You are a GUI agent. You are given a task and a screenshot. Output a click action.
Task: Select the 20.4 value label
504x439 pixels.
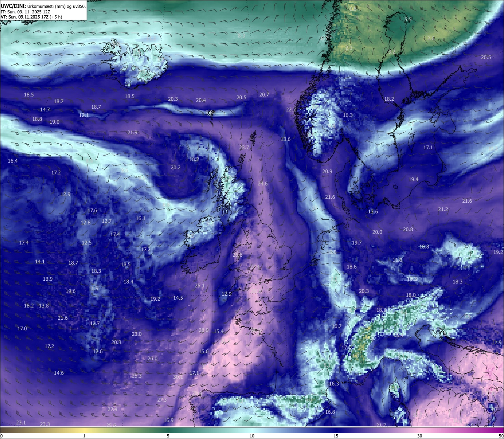click(201, 100)
